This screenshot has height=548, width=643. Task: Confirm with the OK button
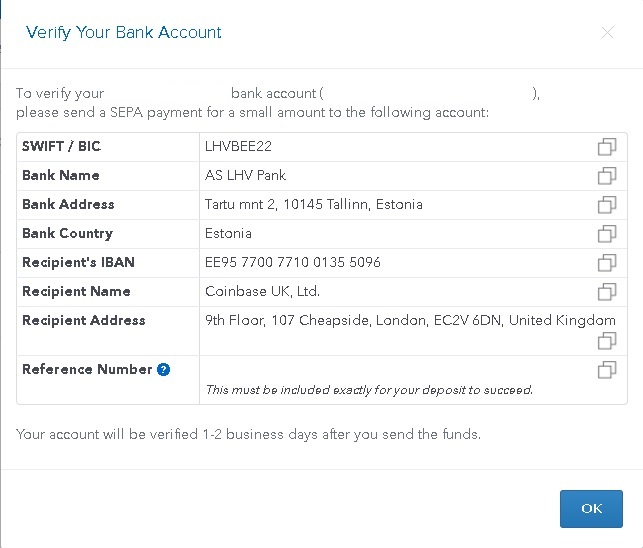[591, 509]
